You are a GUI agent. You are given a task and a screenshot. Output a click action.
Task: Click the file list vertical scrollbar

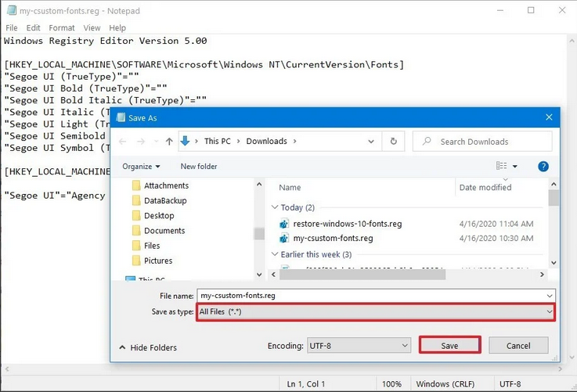(554, 227)
